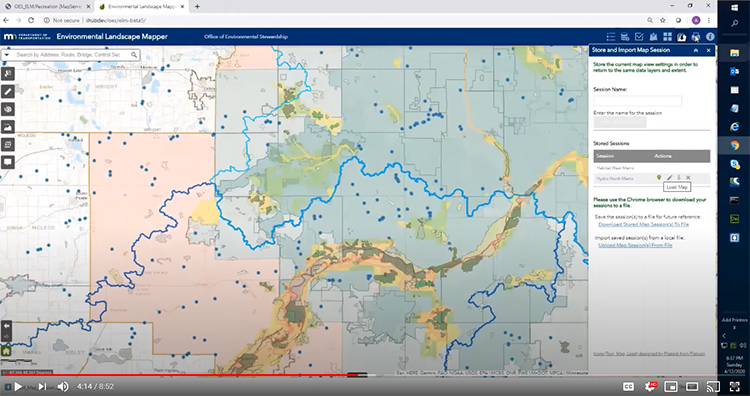Open the elevation profile tool on left toolbar
The height and width of the screenshot is (396, 750).
pos(8,127)
